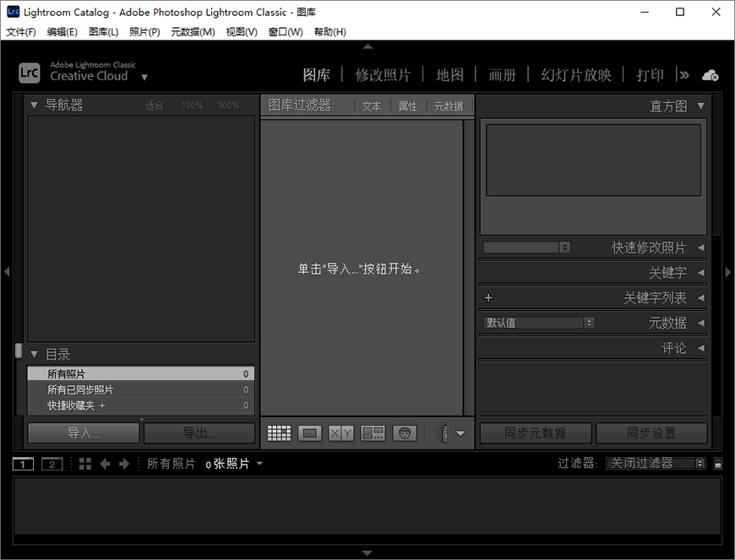Go forward with filmstrip right arrow
The image size is (735, 560).
click(123, 464)
